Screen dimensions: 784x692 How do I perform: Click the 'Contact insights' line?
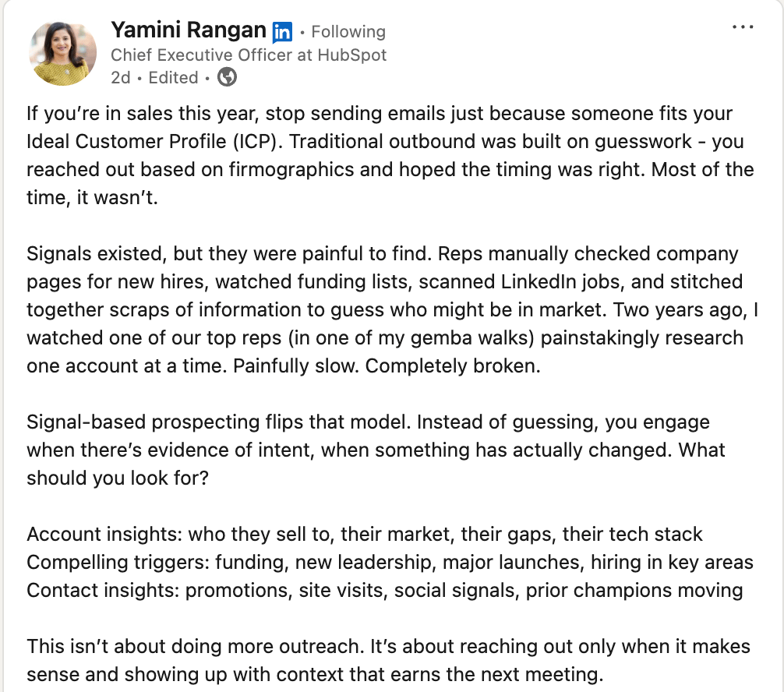[383, 590]
